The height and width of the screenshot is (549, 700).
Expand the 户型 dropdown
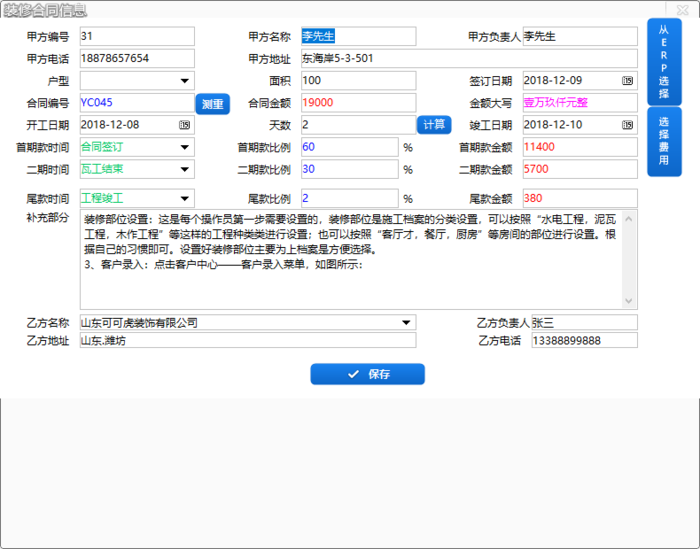point(184,81)
